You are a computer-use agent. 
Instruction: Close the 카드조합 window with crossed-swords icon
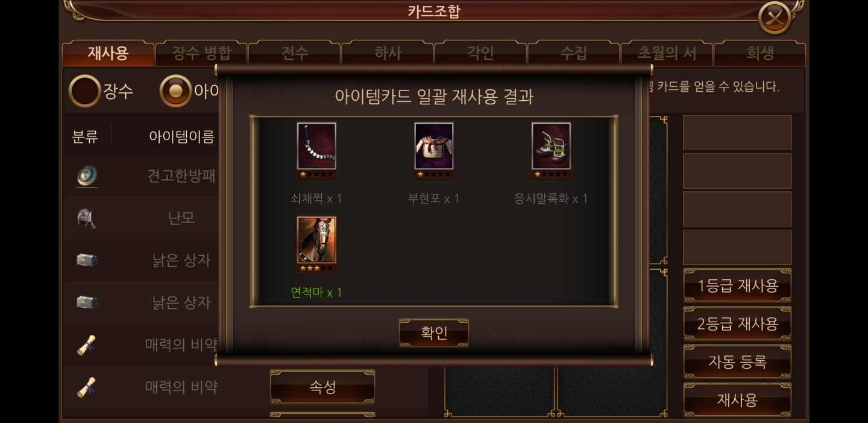(x=775, y=17)
